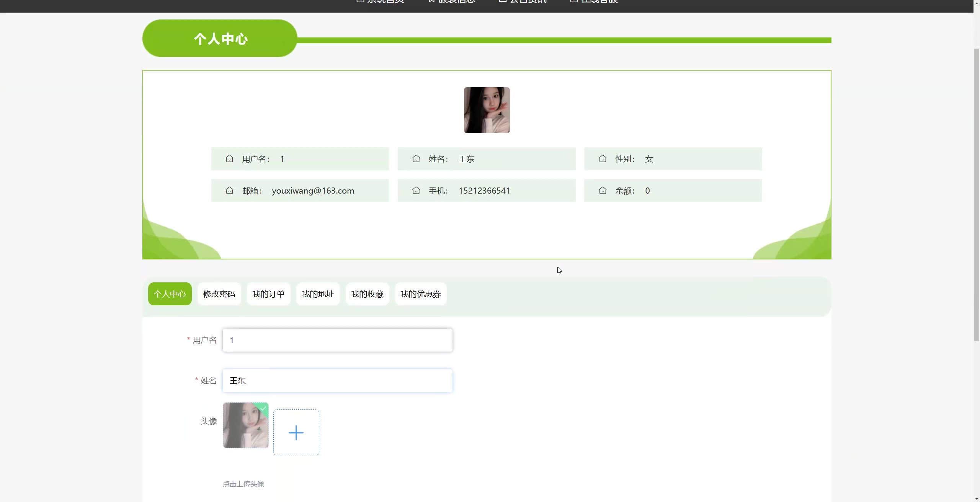The width and height of the screenshot is (980, 502).
Task: Click the house icon beside 性别 field
Action: click(603, 159)
